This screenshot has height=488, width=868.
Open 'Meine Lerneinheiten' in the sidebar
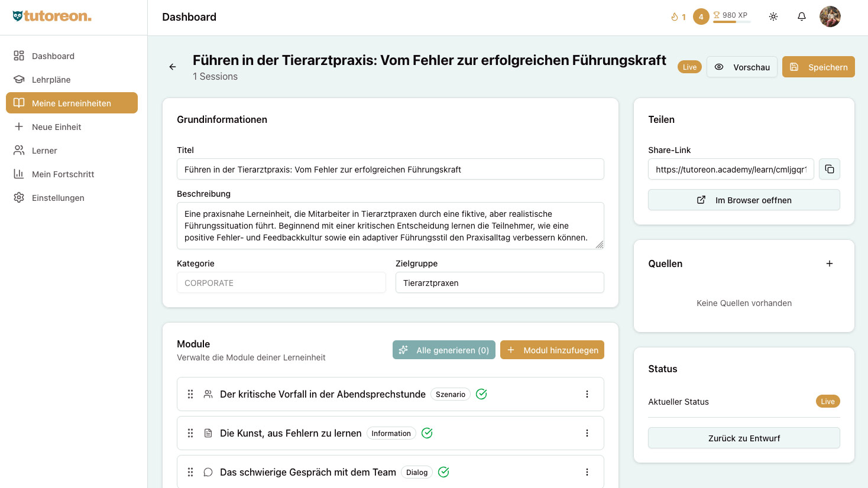[71, 103]
